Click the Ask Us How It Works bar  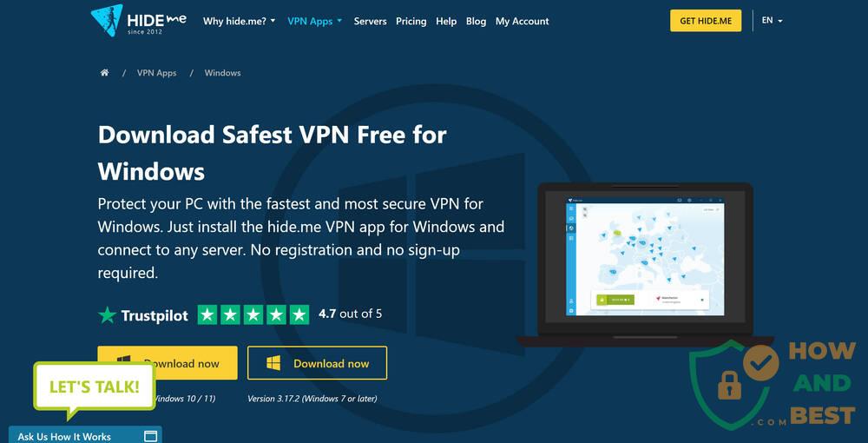[85, 434]
